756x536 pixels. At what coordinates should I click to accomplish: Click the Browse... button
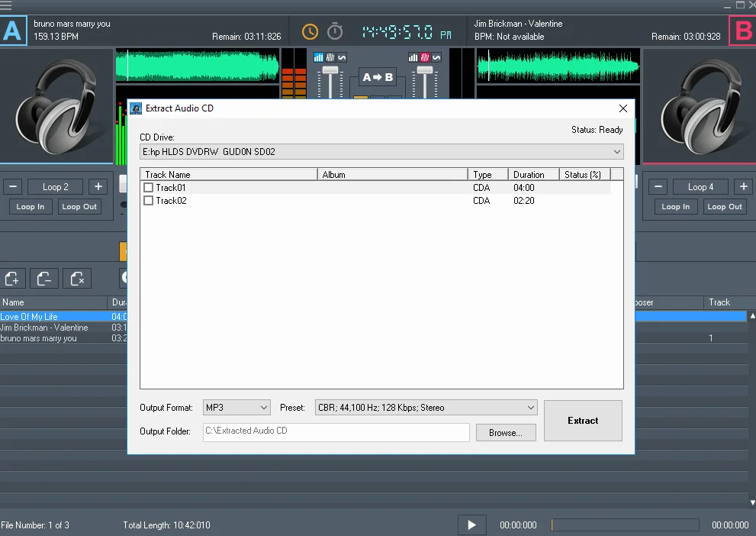pyautogui.click(x=506, y=433)
